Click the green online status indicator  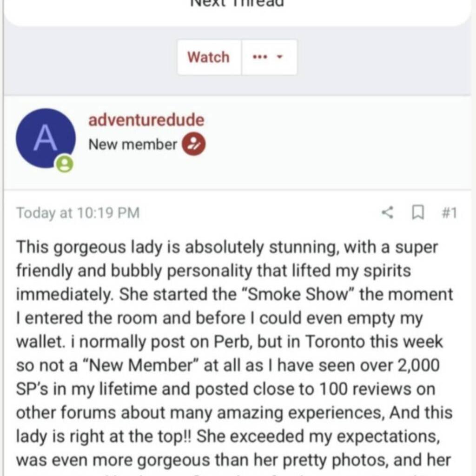click(x=66, y=164)
